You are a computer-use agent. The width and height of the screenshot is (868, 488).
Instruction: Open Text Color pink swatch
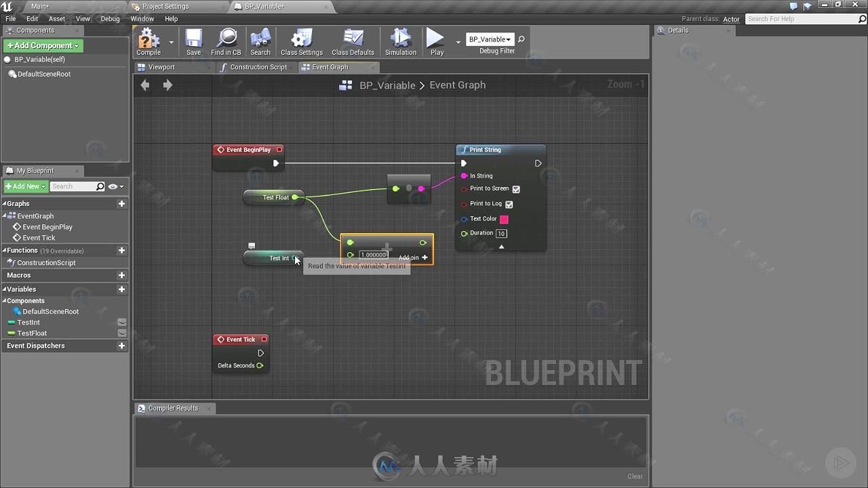click(504, 219)
